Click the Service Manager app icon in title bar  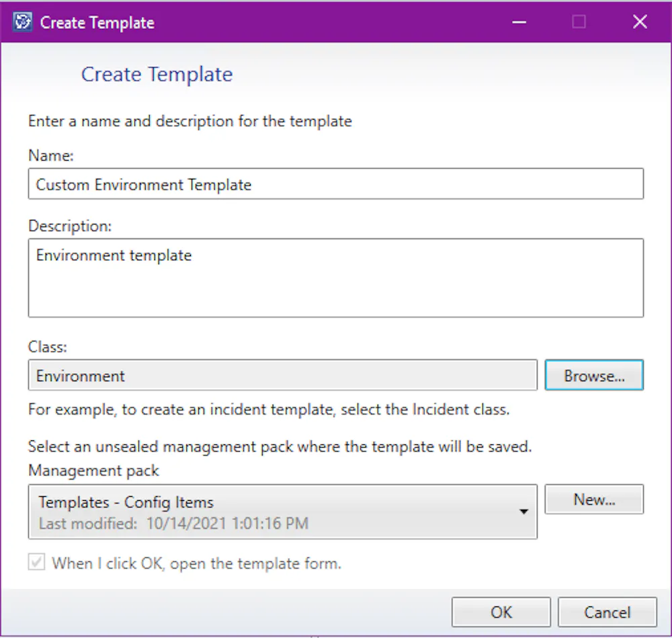pos(22,22)
